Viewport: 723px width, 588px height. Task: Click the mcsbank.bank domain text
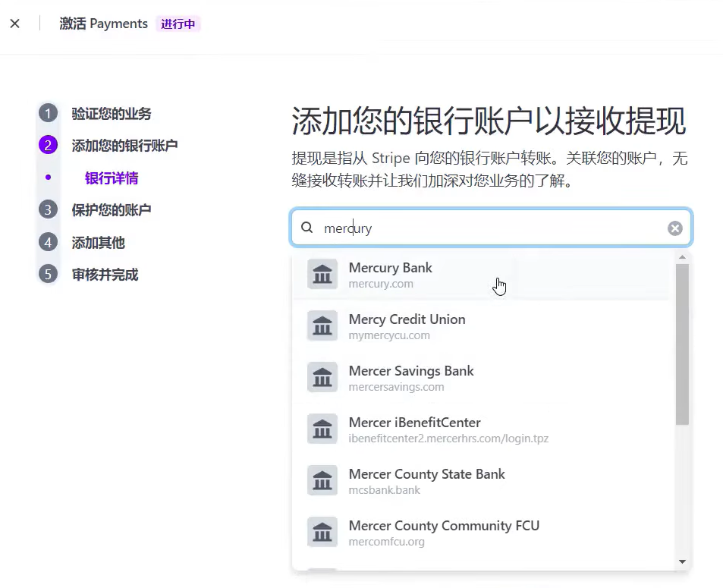click(384, 490)
